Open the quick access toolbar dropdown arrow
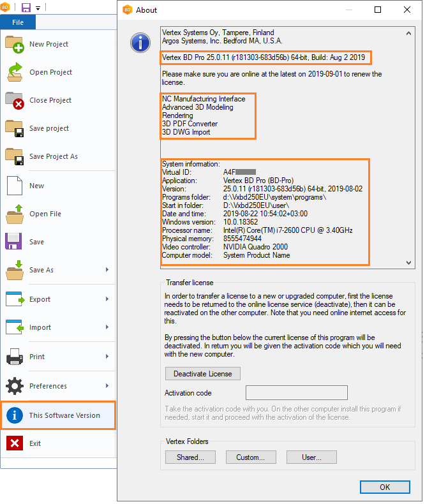 click(x=38, y=8)
